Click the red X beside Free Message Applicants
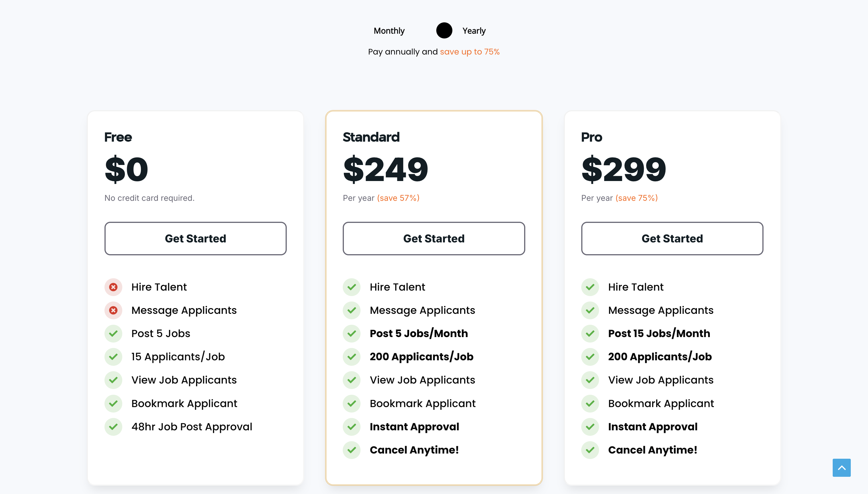Image resolution: width=868 pixels, height=494 pixels. click(113, 310)
